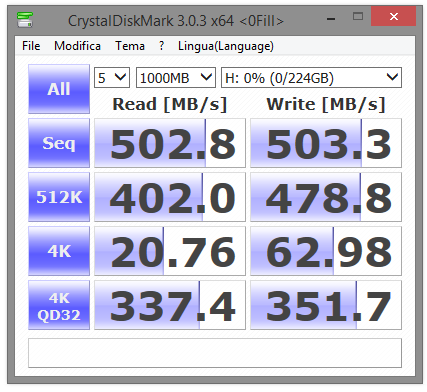Open the test size dropdown showing 1000MB

tap(176, 78)
